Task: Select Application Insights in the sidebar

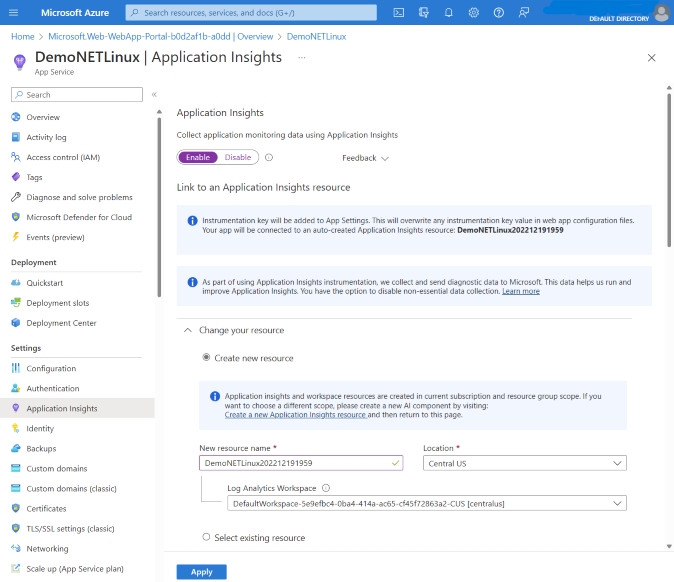Action: (77, 408)
